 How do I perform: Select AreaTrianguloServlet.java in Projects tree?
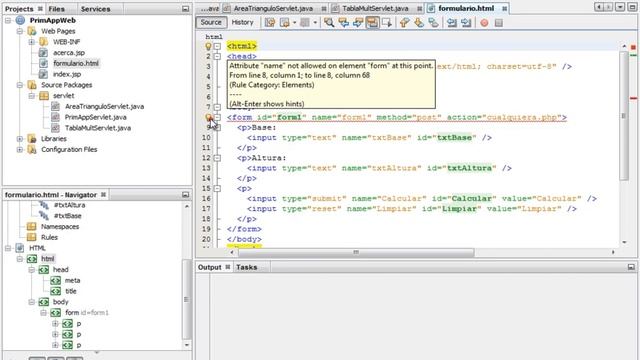point(104,106)
